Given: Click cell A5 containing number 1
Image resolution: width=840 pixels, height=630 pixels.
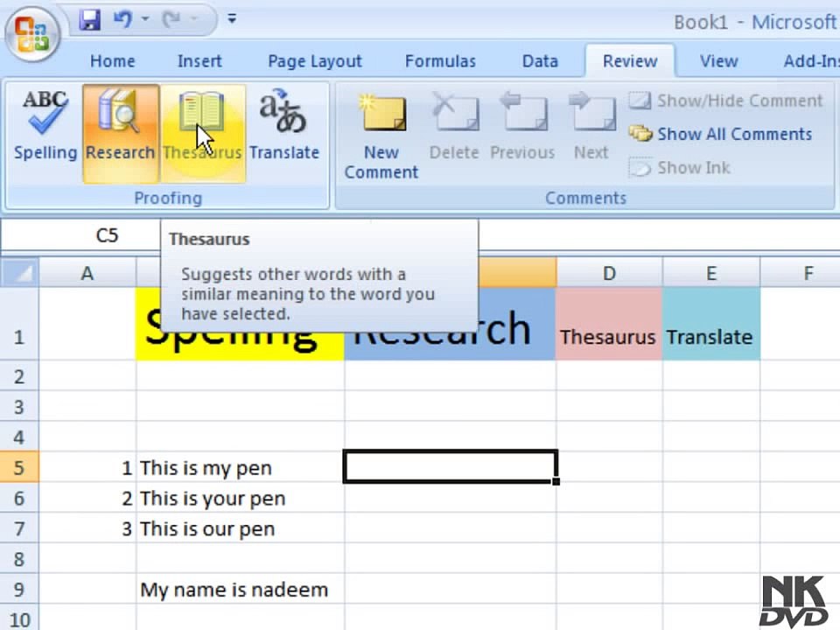Looking at the screenshot, I should click(87, 467).
